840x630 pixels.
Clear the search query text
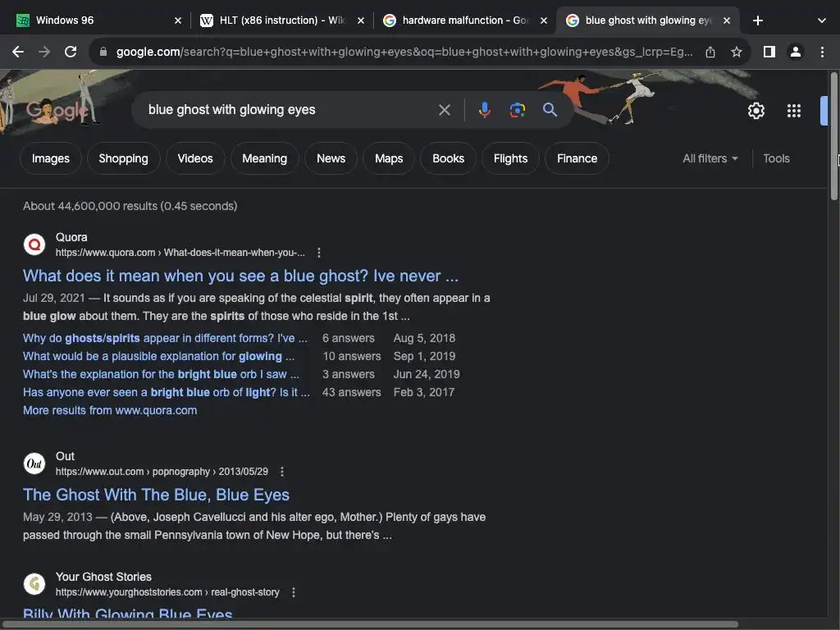444,110
